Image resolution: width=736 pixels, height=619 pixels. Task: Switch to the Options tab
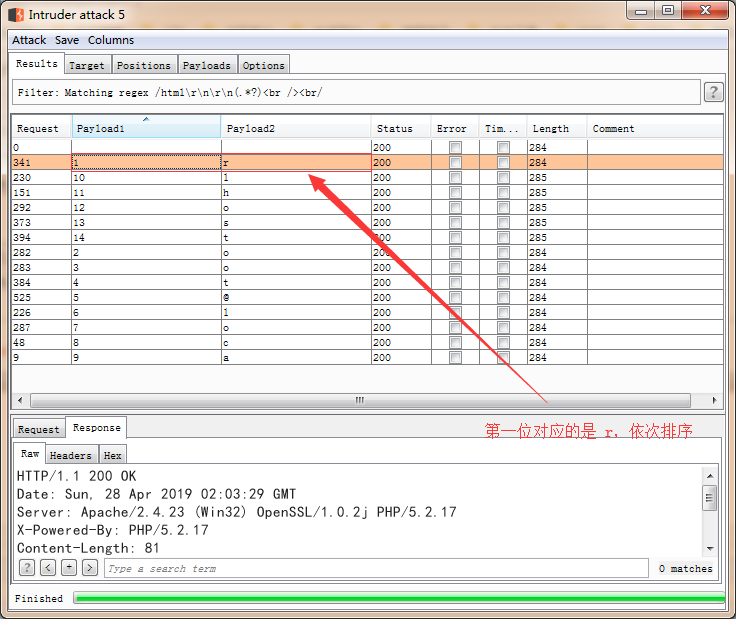263,65
